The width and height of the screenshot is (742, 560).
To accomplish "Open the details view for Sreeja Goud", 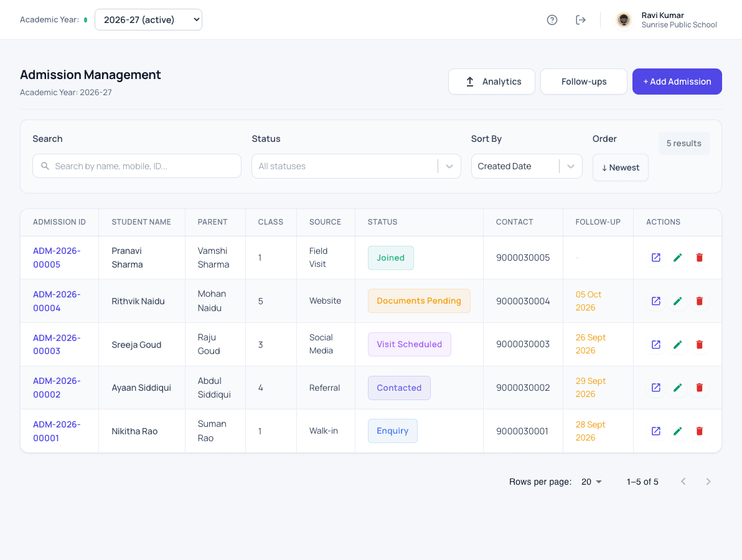I will pyautogui.click(x=656, y=345).
